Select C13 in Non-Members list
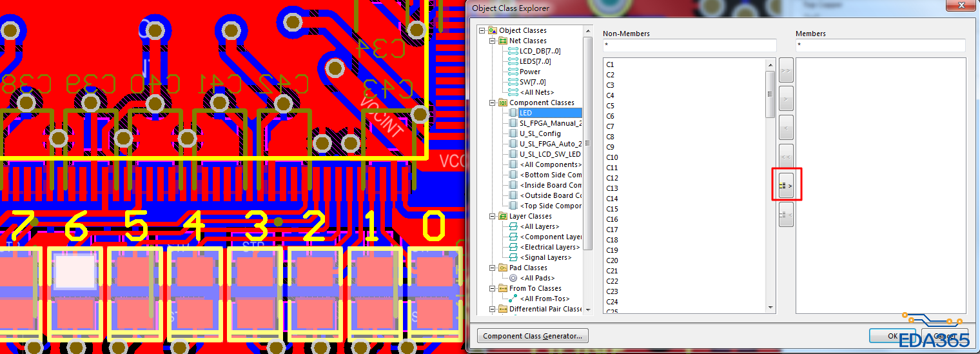The image size is (980, 354). coord(612,188)
